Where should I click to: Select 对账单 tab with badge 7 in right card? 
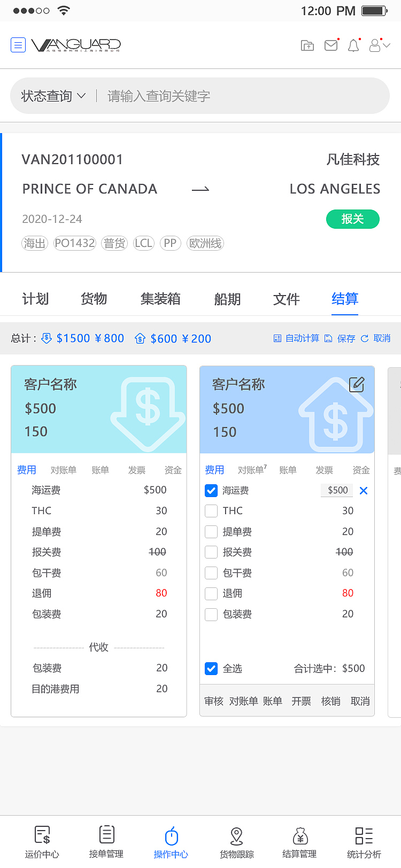click(252, 470)
